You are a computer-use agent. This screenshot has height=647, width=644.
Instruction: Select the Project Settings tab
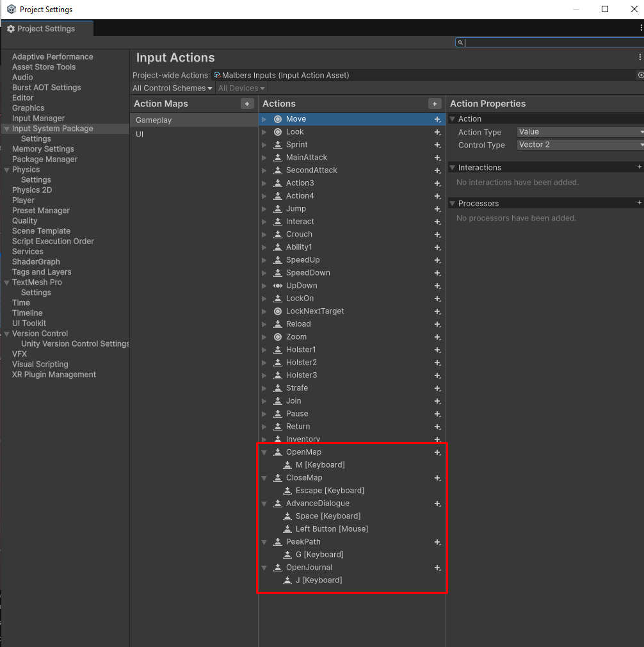click(46, 29)
